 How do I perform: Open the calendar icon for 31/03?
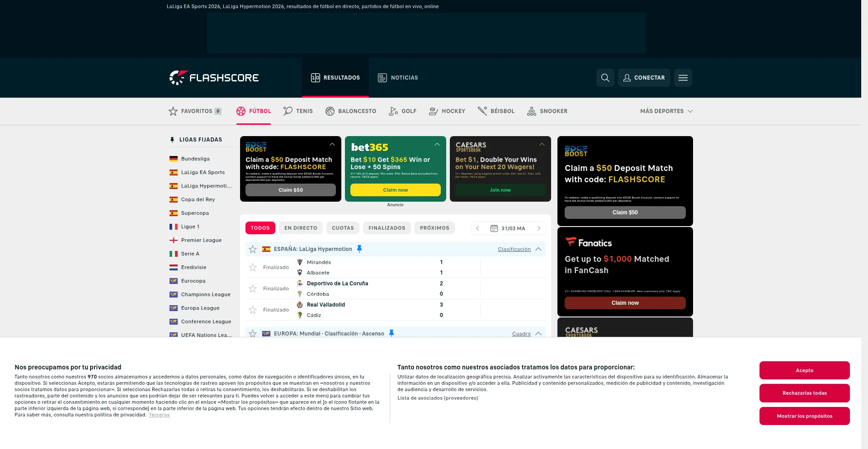(494, 228)
